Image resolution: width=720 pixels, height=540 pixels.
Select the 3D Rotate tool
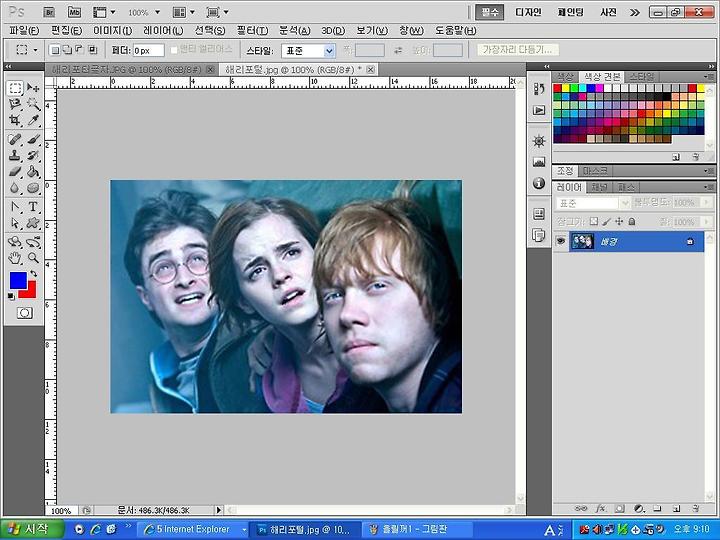[15, 242]
